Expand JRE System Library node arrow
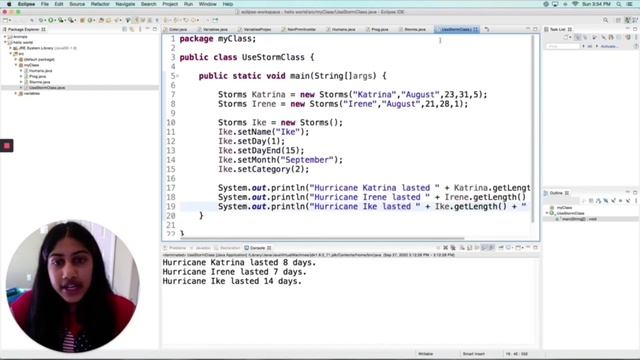This screenshot has width=640, height=360. coord(11,48)
